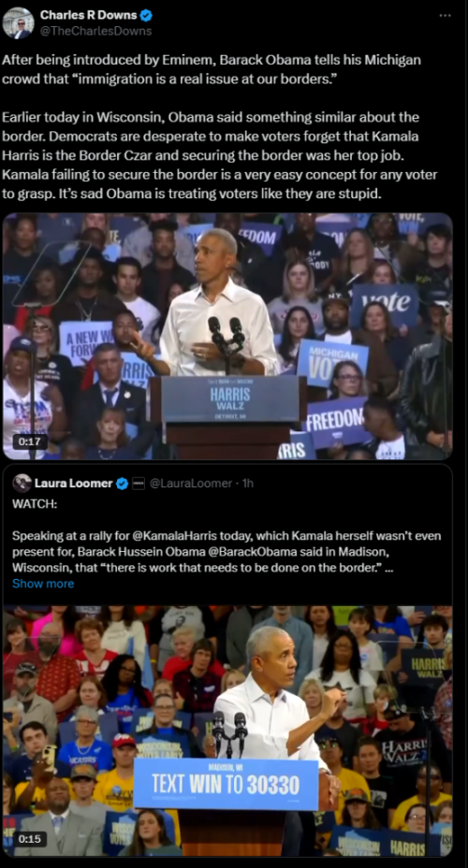Play the Detroit Obama rally video
The image size is (468, 868).
227,336
